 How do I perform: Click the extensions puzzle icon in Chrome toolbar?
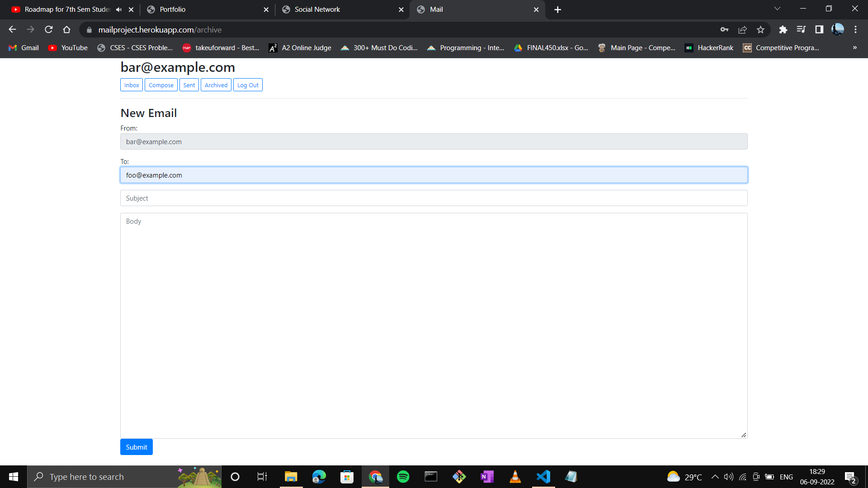783,29
